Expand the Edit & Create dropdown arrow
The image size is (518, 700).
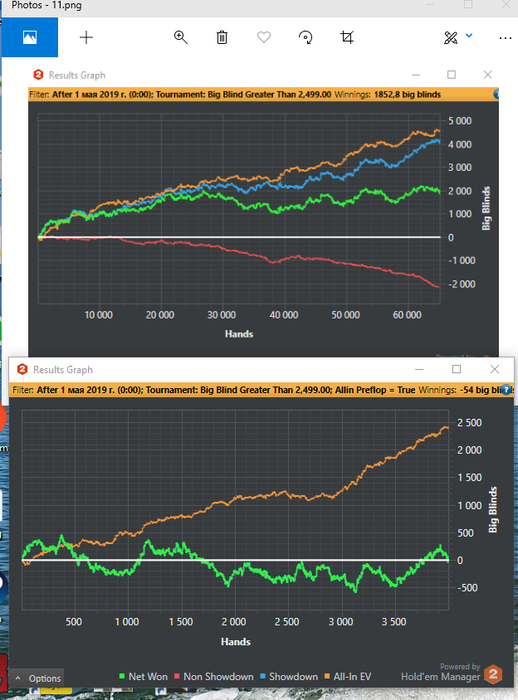(469, 35)
